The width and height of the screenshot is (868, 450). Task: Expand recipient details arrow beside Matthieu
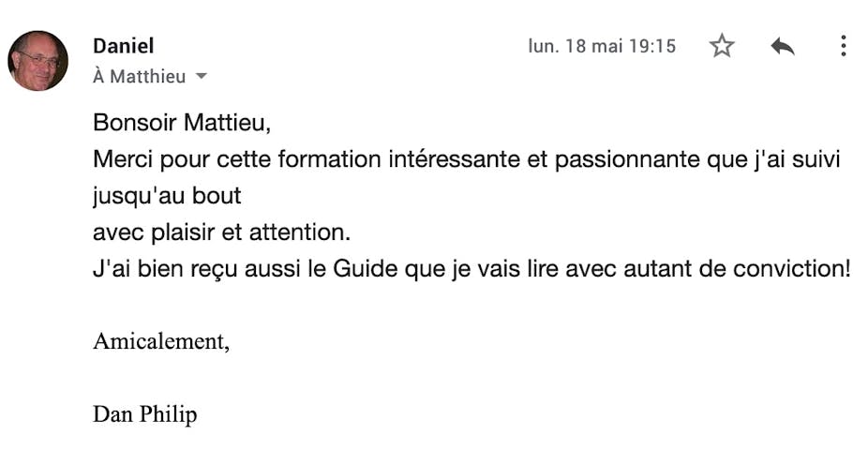(202, 76)
